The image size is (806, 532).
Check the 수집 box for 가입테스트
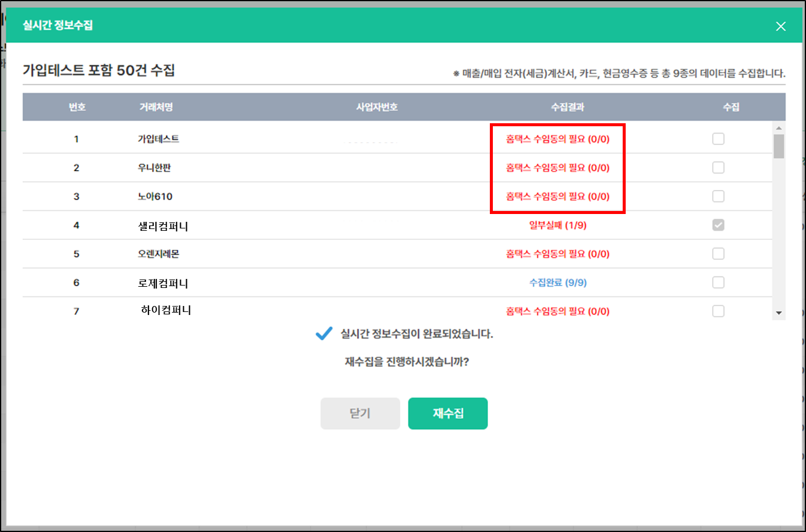click(x=718, y=139)
